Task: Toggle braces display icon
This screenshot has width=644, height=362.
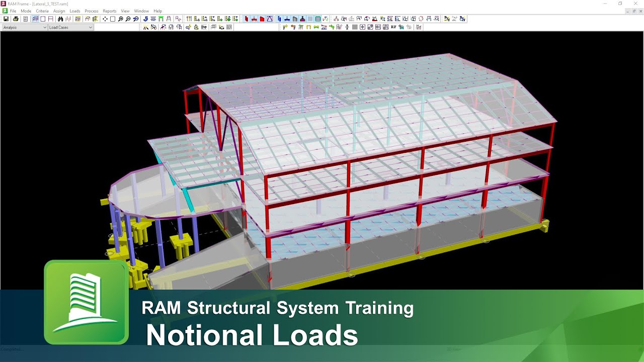Action: click(x=270, y=19)
